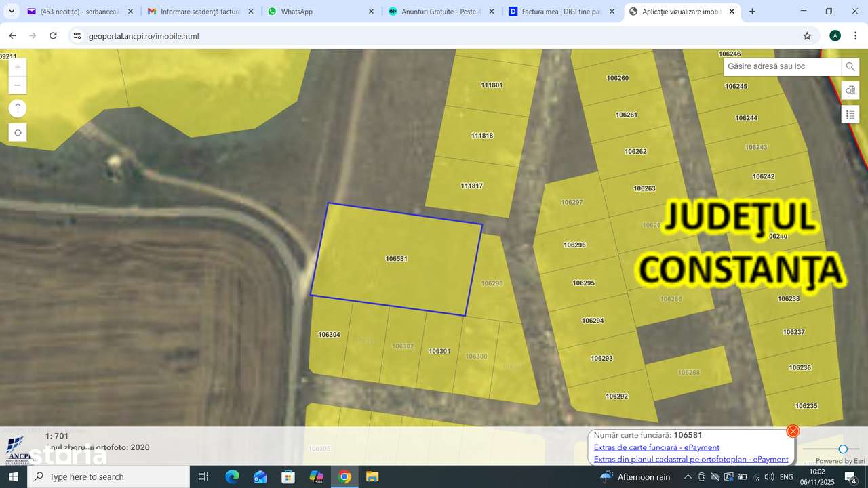Open Outlook from the taskbar
Screen dimensions: 868x488
(260, 476)
